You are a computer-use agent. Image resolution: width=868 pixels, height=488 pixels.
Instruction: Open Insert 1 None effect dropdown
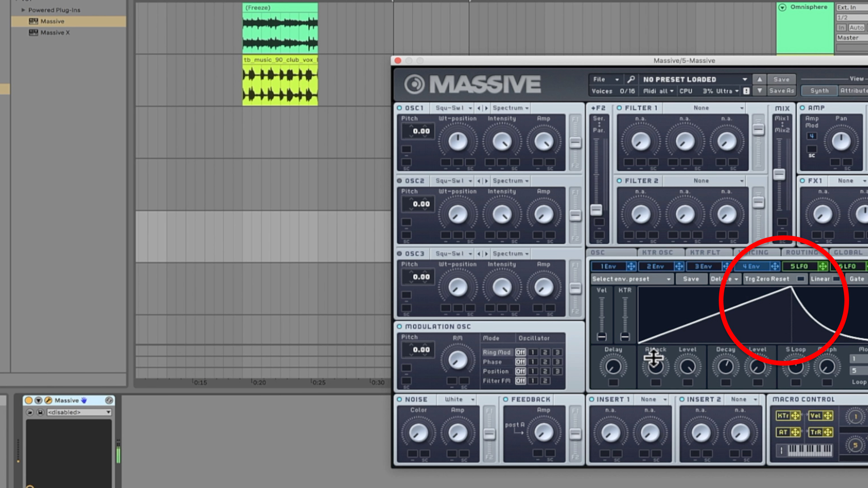[654, 399]
